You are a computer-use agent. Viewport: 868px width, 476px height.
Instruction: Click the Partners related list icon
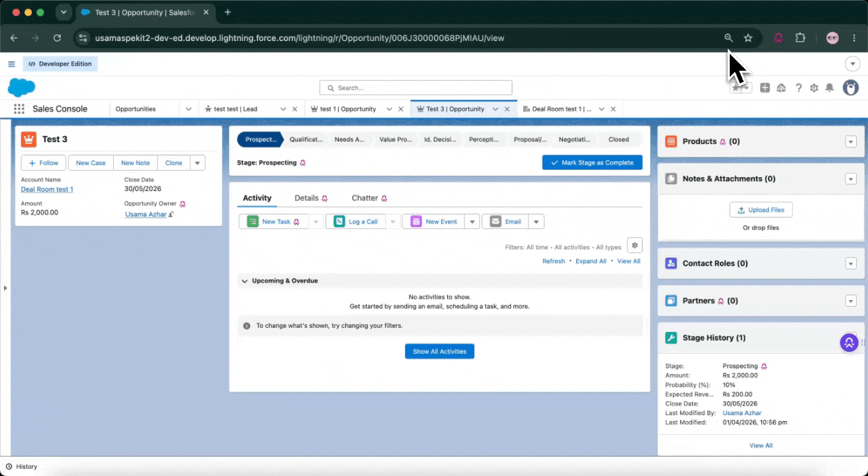(x=671, y=301)
